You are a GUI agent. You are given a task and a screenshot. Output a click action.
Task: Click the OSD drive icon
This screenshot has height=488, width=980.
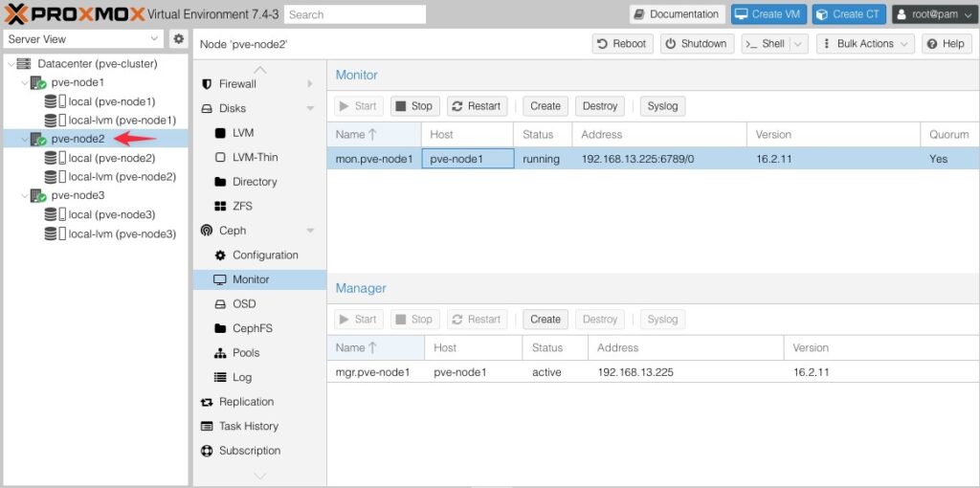point(220,304)
